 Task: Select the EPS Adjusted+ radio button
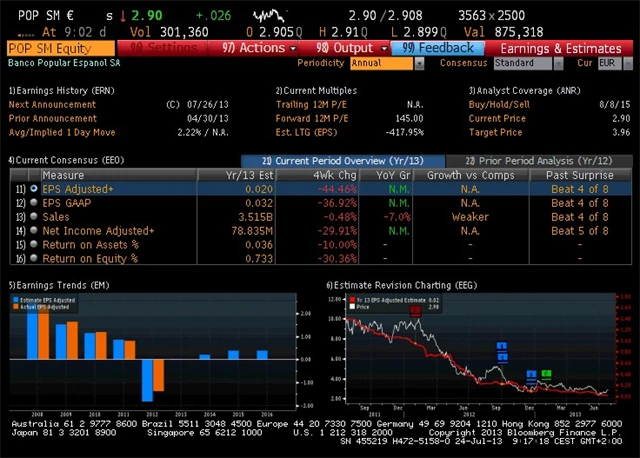pyautogui.click(x=34, y=187)
